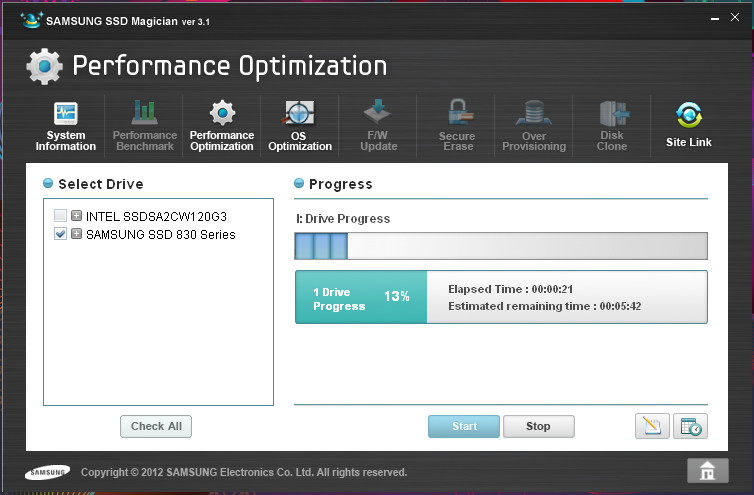Open the Disk Clone tool
The height and width of the screenshot is (495, 754).
click(x=611, y=125)
